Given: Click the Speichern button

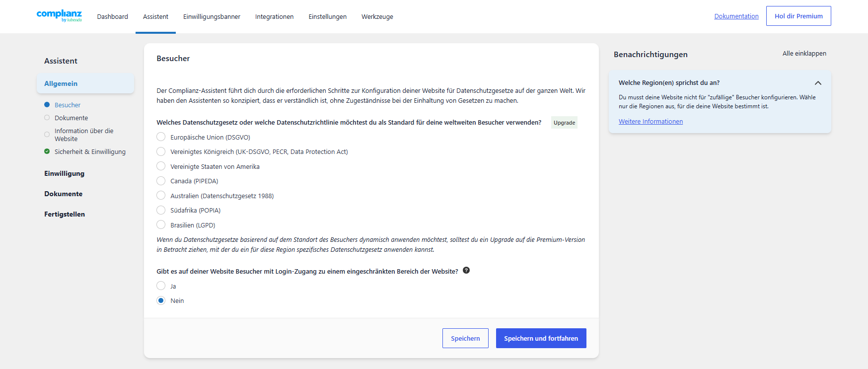Looking at the screenshot, I should click(465, 338).
